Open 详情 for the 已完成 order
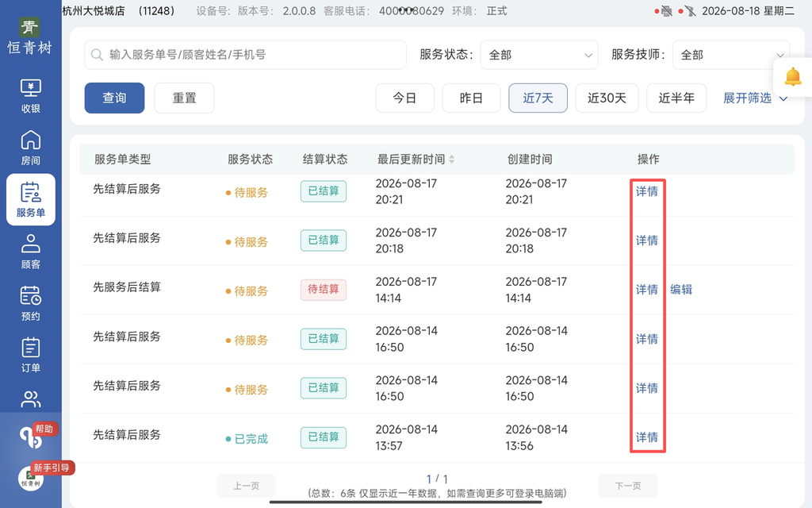The width and height of the screenshot is (812, 508). pos(647,437)
